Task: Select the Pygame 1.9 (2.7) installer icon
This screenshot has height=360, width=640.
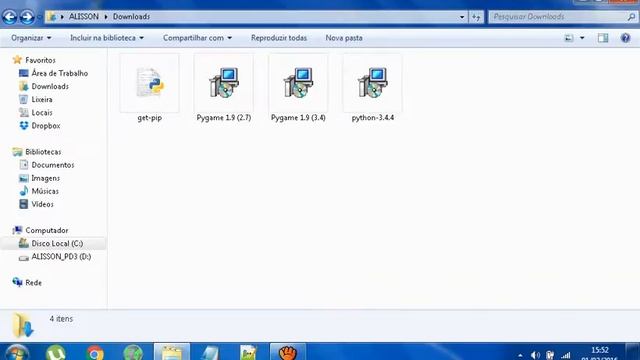Action: pos(224,83)
